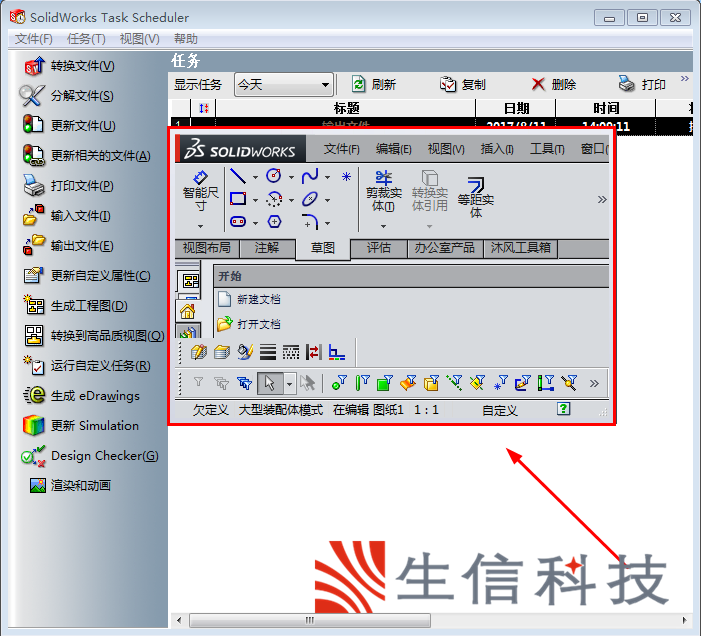Toggle the Filter Vertices selection filter

(x=339, y=383)
